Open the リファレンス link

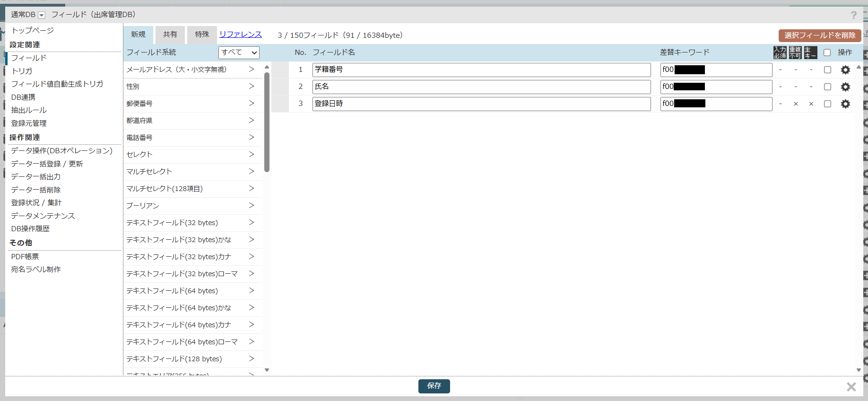(240, 35)
